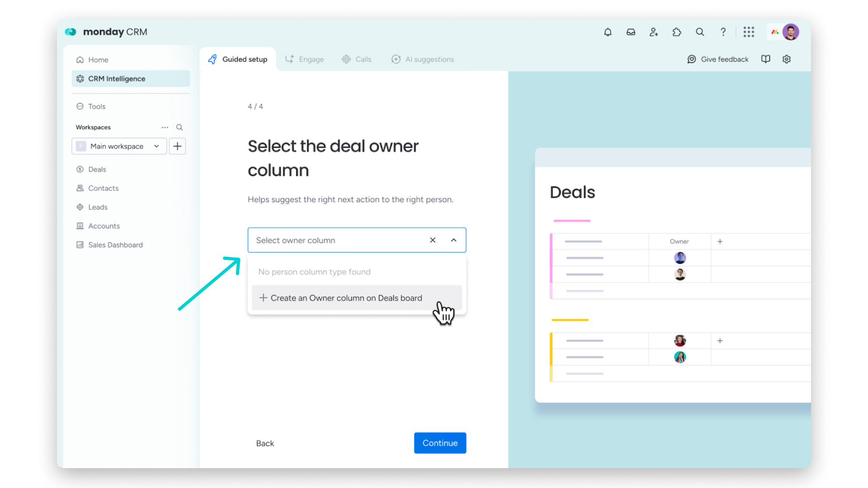
Task: Switch to the Guided setup tab
Action: [x=238, y=59]
